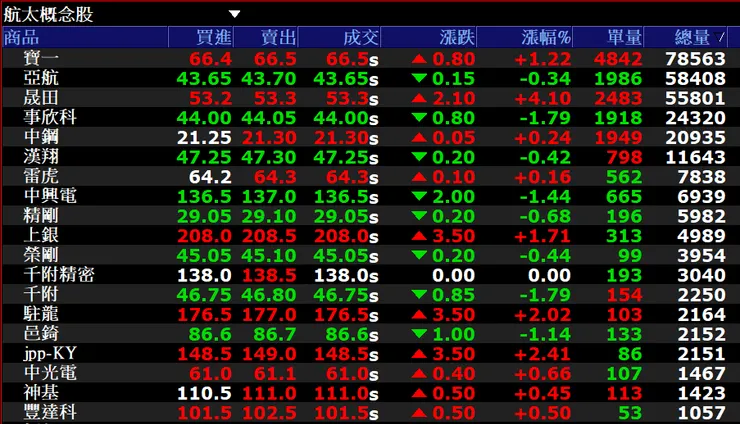Click the 漲跌 column header
The image size is (740, 424).
click(x=457, y=37)
